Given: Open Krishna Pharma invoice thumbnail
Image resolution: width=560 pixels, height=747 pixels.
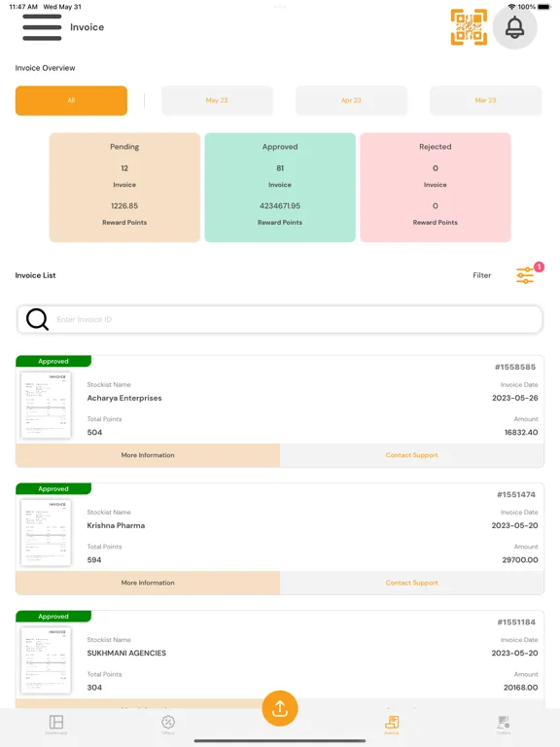Looking at the screenshot, I should click(47, 533).
